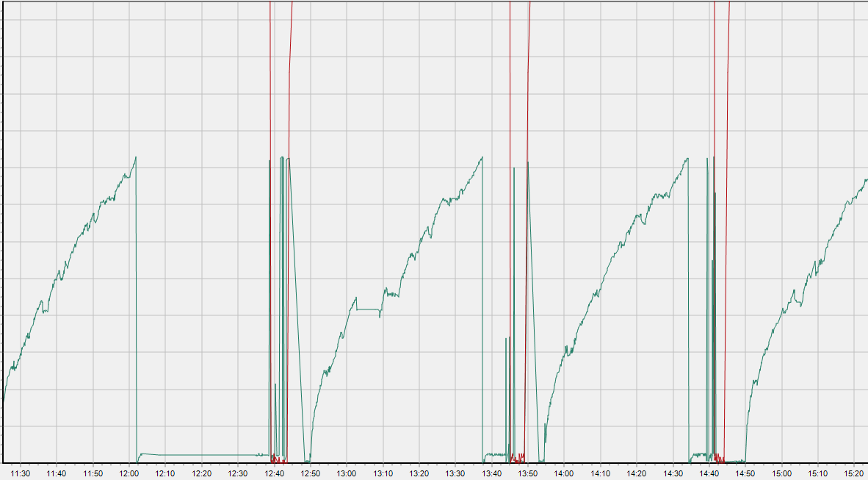The height and width of the screenshot is (480, 868).
Task: Pick the 13:00 time axis label
Action: [347, 473]
